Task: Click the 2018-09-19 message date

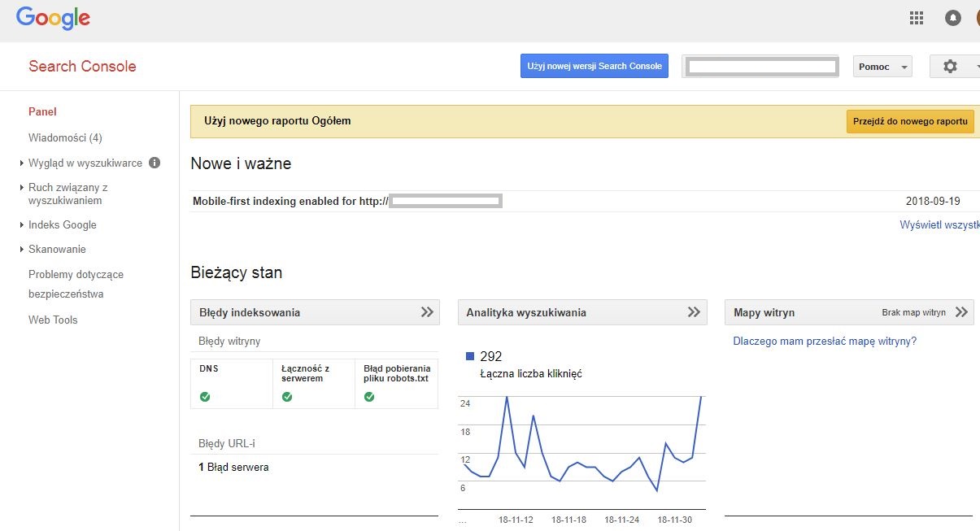Action: click(x=933, y=202)
